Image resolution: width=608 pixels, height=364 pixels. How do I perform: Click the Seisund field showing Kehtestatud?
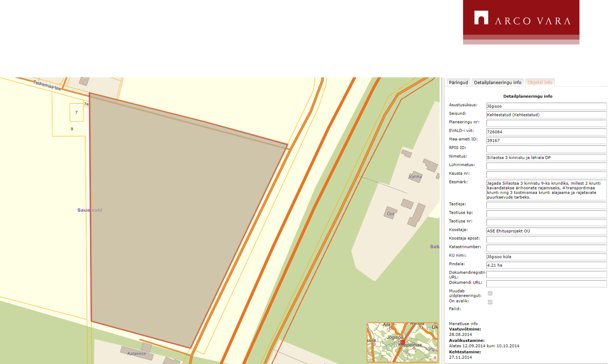coord(546,114)
